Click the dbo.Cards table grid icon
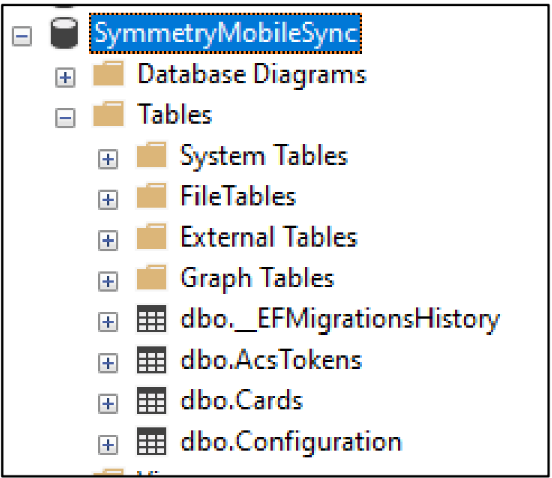 [x=151, y=400]
